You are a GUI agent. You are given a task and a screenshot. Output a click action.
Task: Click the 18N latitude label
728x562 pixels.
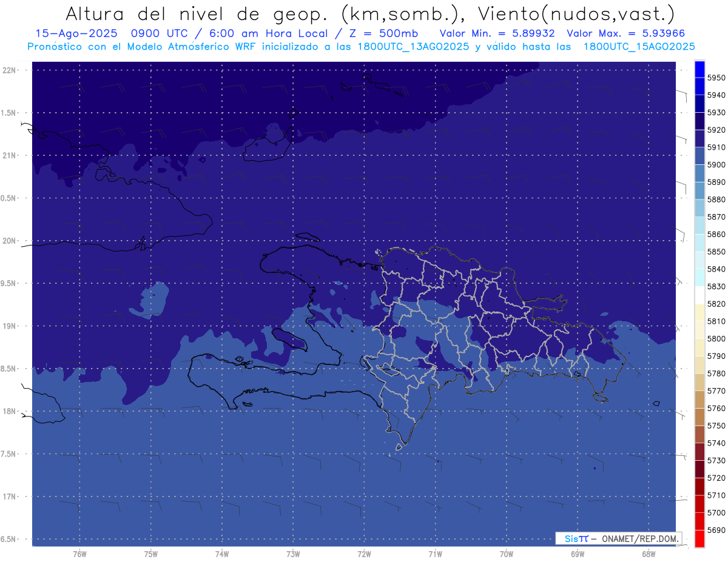coord(8,411)
